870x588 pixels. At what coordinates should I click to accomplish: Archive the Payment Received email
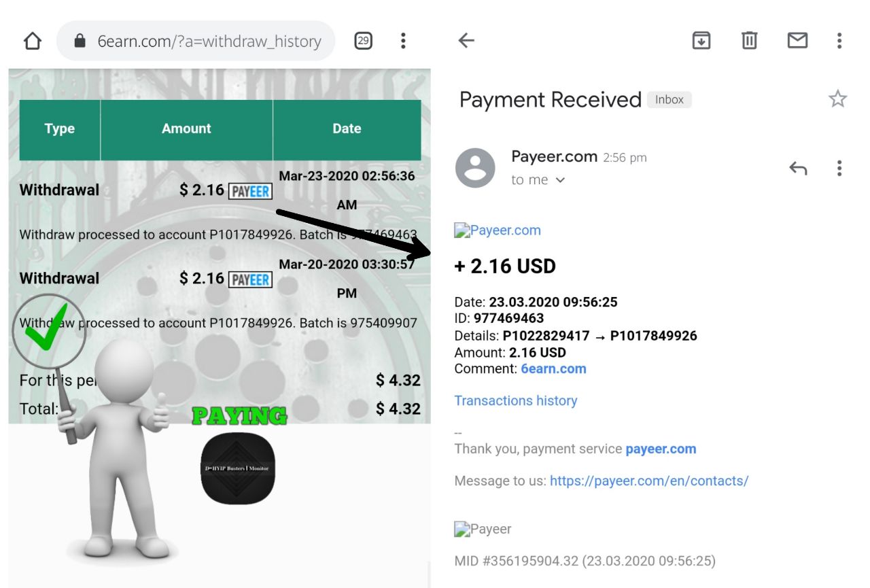701,41
